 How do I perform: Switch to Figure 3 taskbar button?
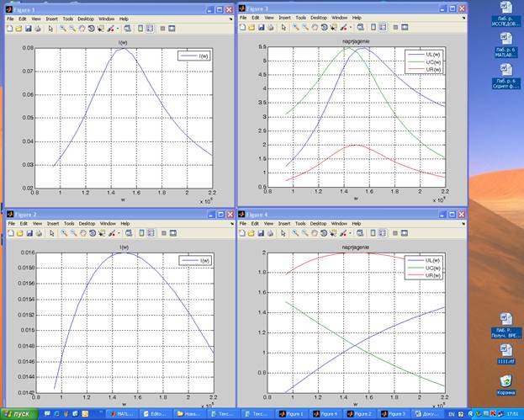tap(394, 414)
